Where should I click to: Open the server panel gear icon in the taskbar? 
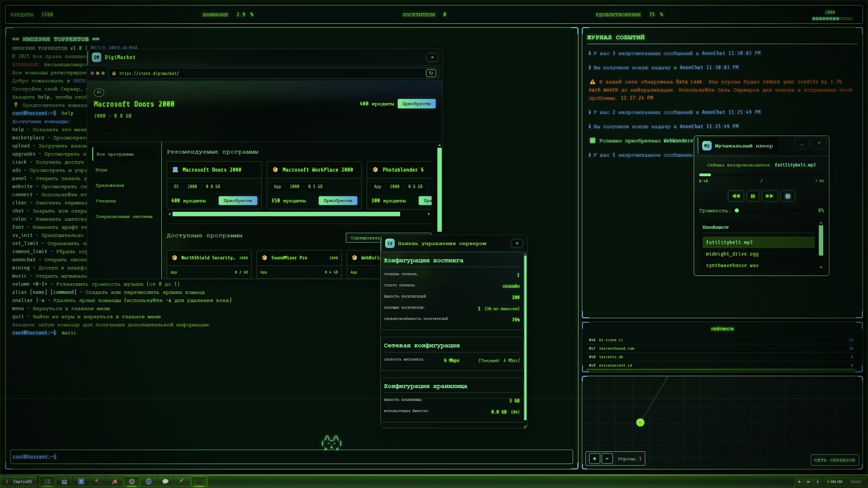pyautogui.click(x=132, y=482)
